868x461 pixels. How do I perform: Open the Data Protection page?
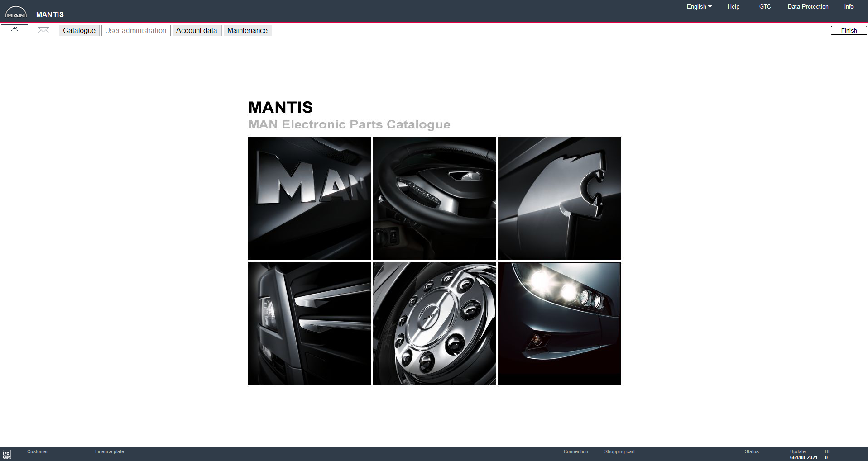tap(808, 6)
